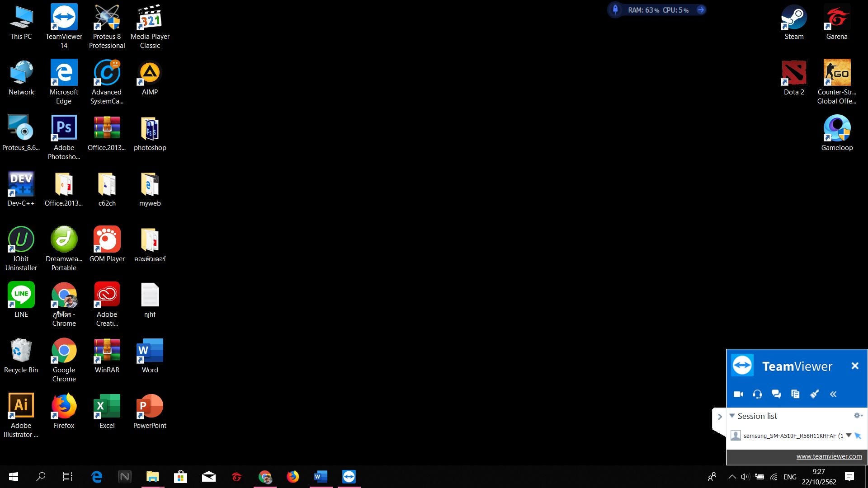The height and width of the screenshot is (488, 868).
Task: Show hidden system tray icons
Action: (x=732, y=477)
